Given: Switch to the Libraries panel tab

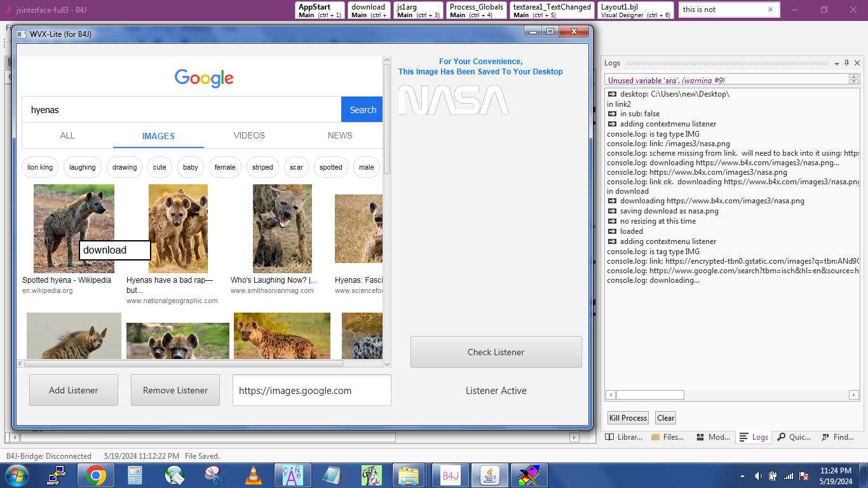Looking at the screenshot, I should click(x=623, y=437).
